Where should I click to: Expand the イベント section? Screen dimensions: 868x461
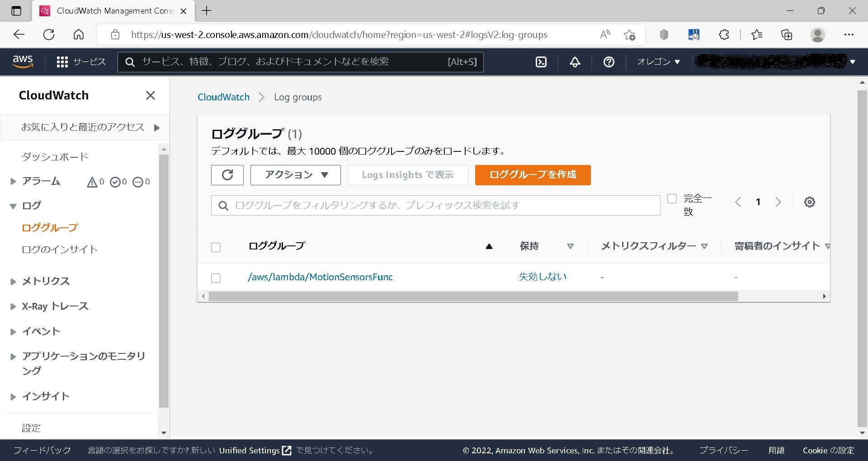pos(13,331)
